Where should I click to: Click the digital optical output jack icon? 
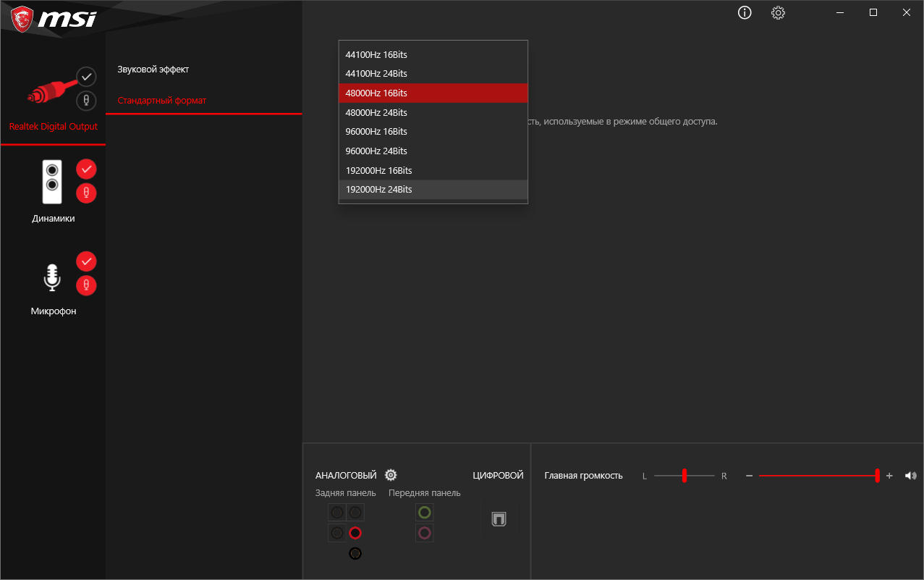499,519
